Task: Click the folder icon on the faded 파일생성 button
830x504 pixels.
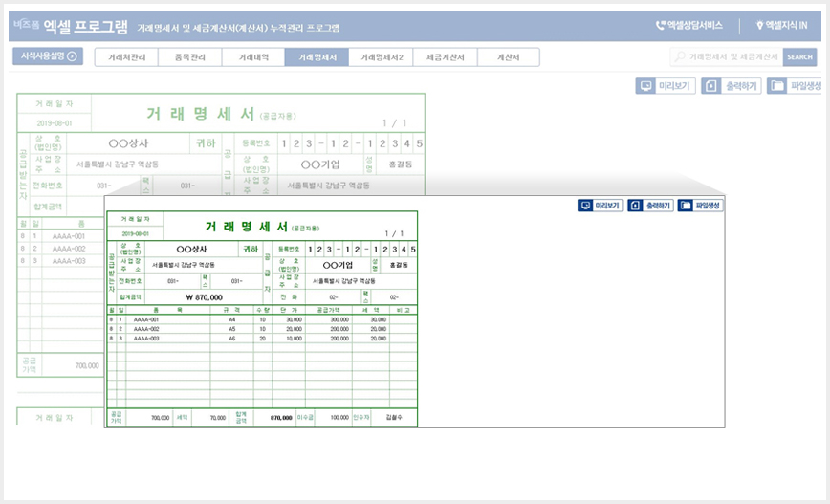Action: (776, 86)
